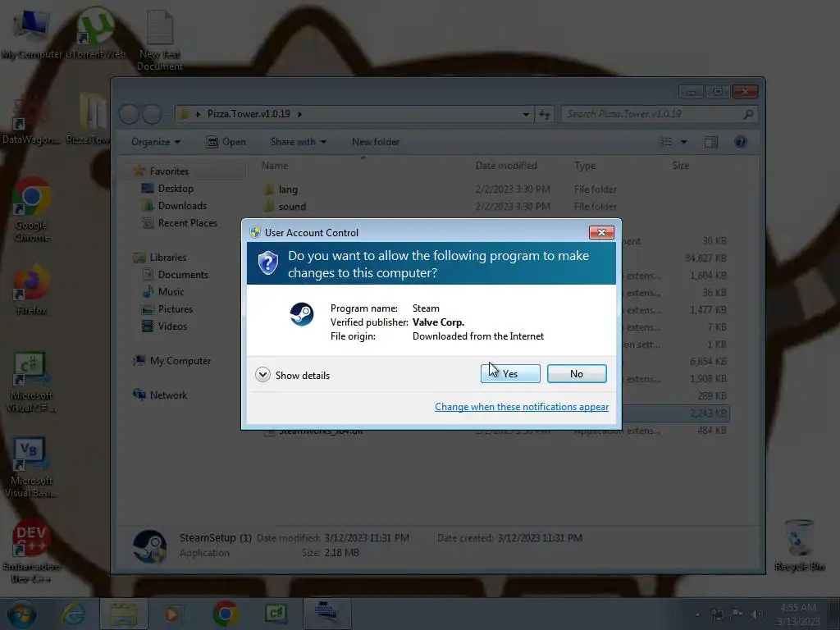
Task: Close the User Account Control dialog
Action: tap(601, 232)
